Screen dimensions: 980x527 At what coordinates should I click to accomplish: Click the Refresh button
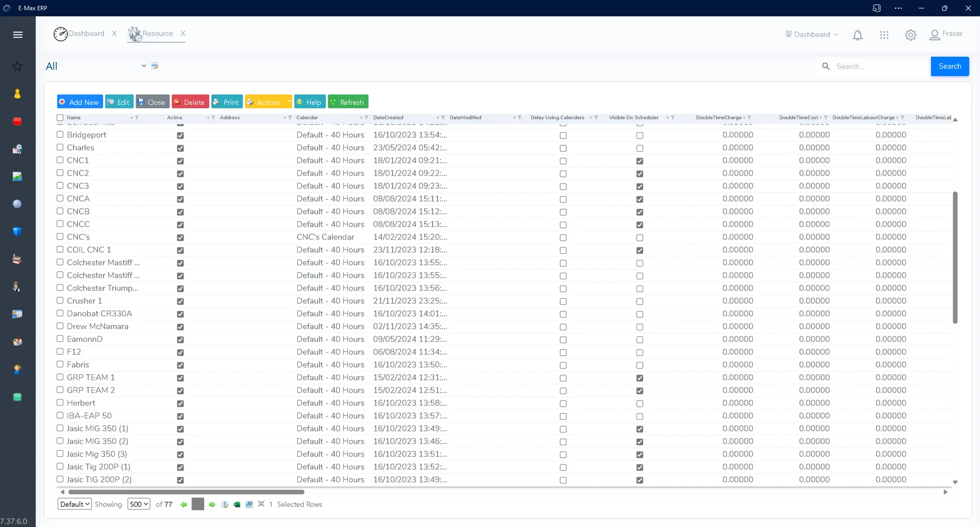coord(348,102)
